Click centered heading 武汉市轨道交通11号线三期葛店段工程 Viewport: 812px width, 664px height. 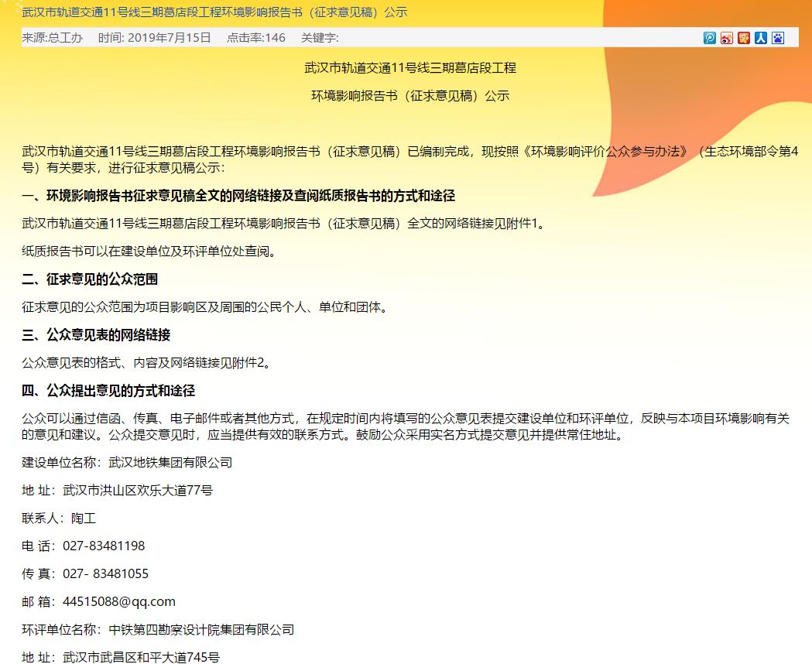(410, 68)
